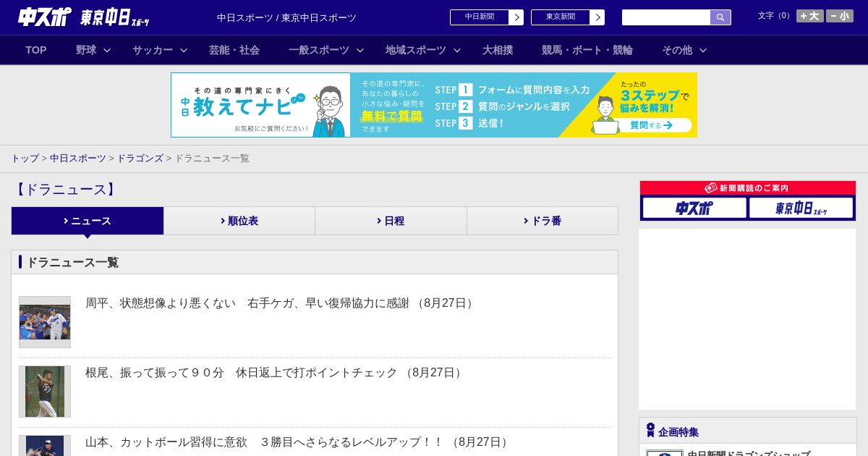868x456 pixels.
Task: Go to TOP in navigation bar
Action: (36, 50)
